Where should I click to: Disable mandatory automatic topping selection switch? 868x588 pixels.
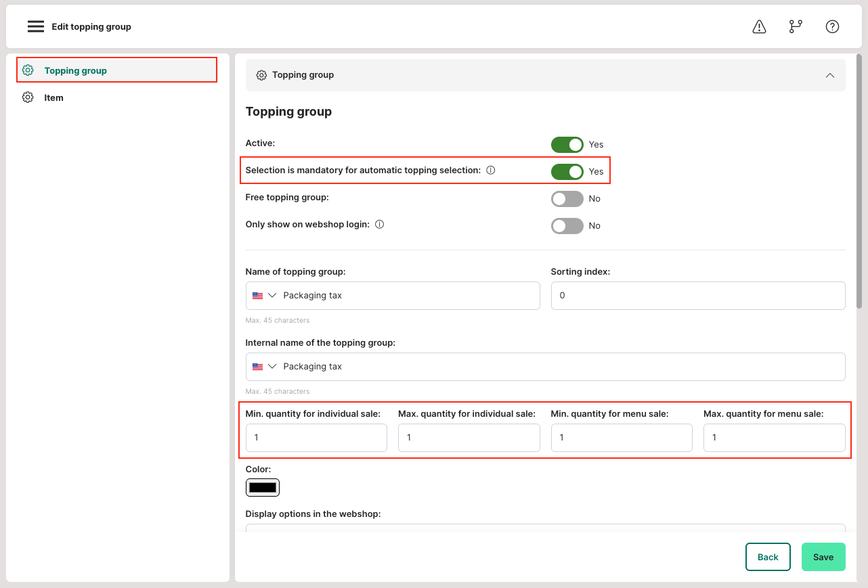coord(567,171)
